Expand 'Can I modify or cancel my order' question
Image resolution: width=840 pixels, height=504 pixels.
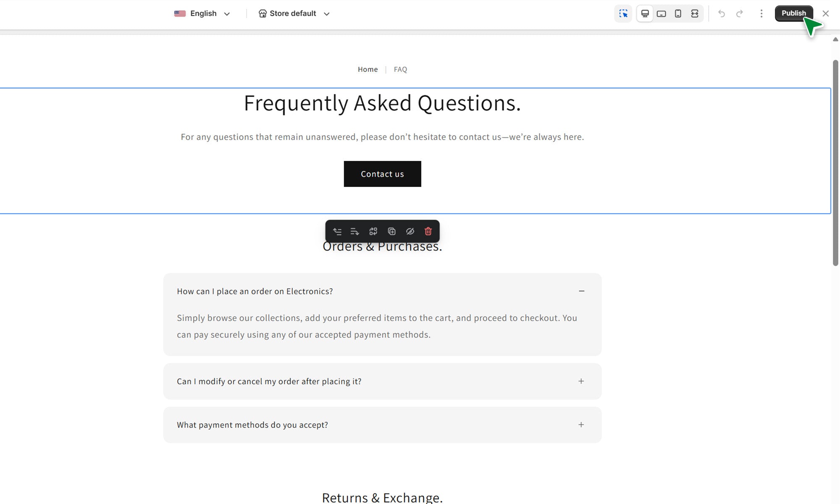click(581, 381)
